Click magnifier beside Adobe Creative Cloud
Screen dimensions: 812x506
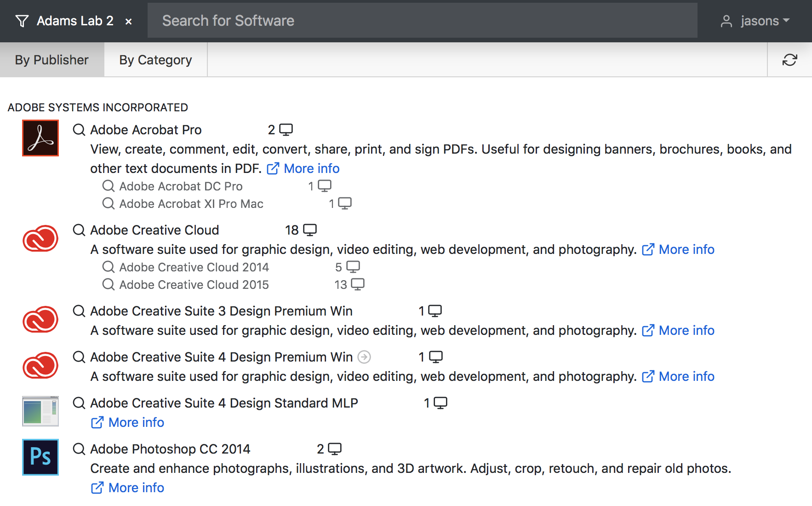(79, 230)
